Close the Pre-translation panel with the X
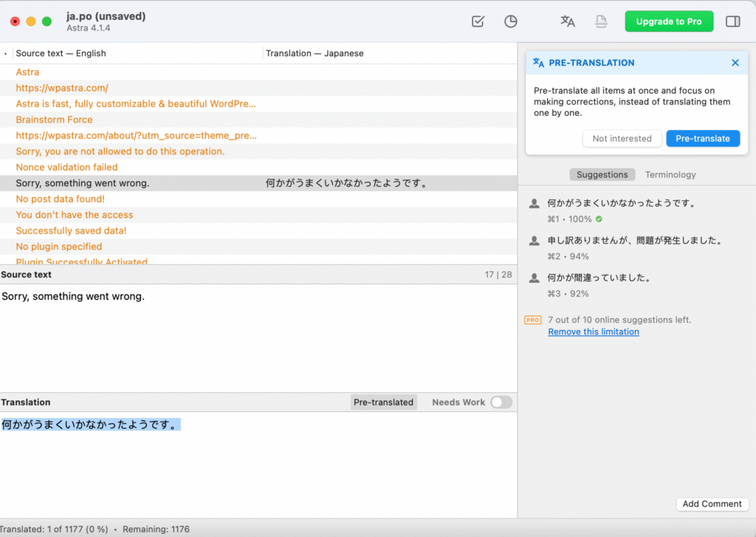The image size is (756, 537). tap(735, 63)
